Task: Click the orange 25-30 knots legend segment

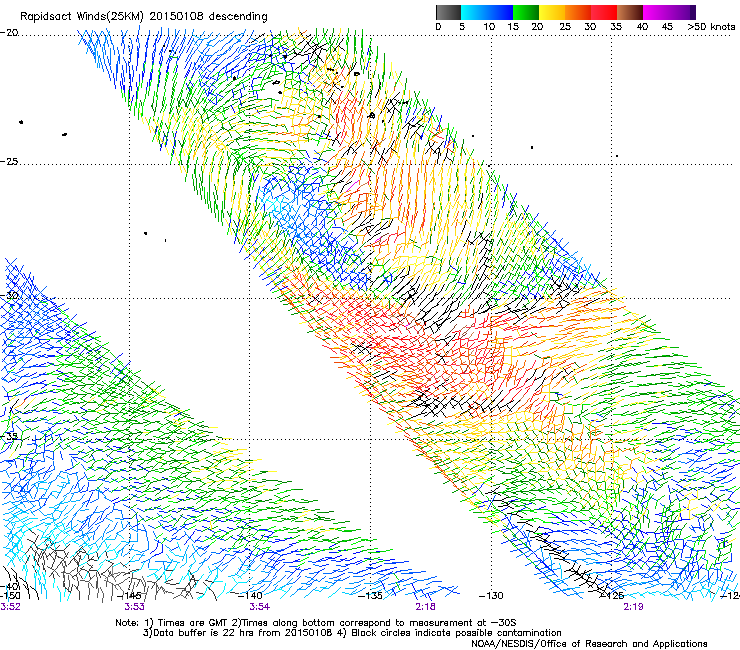Action: pyautogui.click(x=578, y=12)
